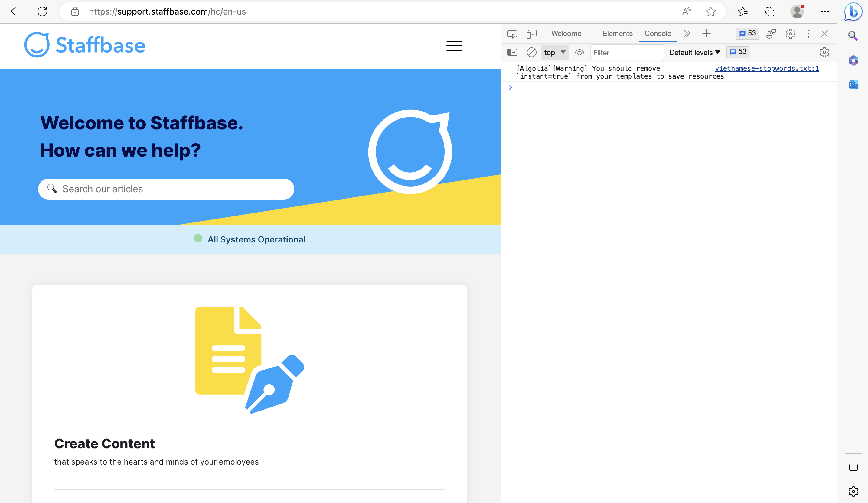Clear the console output
Image resolution: width=868 pixels, height=503 pixels.
click(531, 52)
